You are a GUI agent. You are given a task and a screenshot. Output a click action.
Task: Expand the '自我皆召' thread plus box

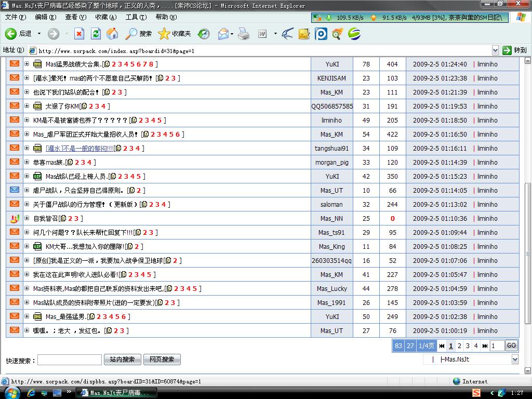pyautogui.click(x=27, y=218)
